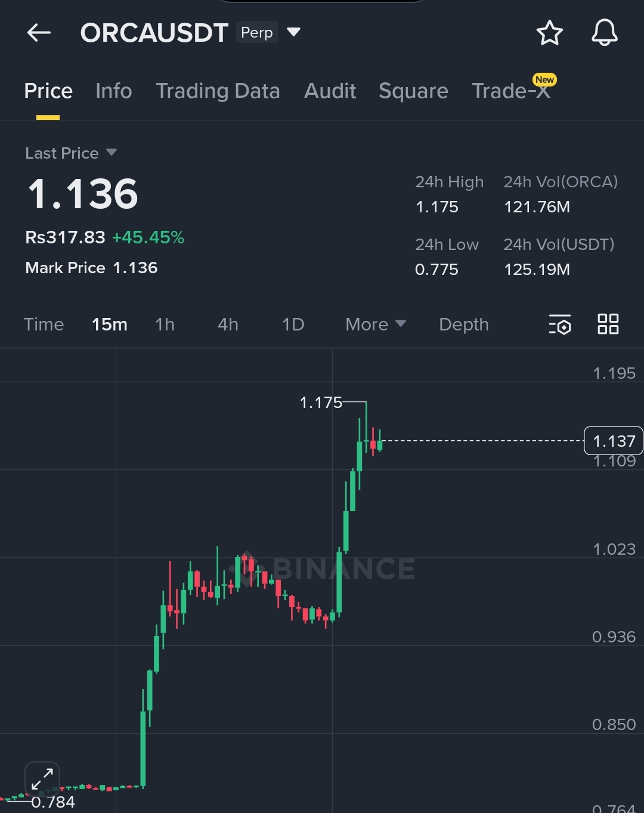
Task: Expand chart to fullscreen
Action: tap(42, 778)
